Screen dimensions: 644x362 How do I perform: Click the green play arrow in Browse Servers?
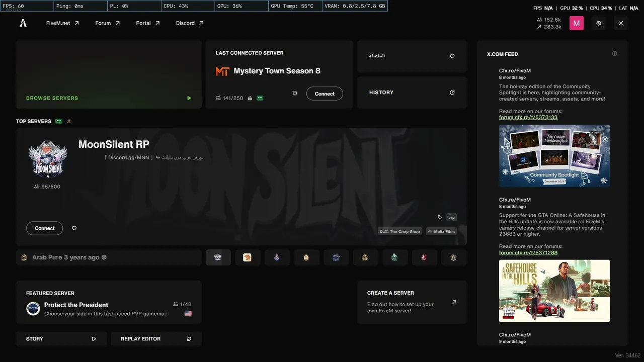tap(189, 98)
